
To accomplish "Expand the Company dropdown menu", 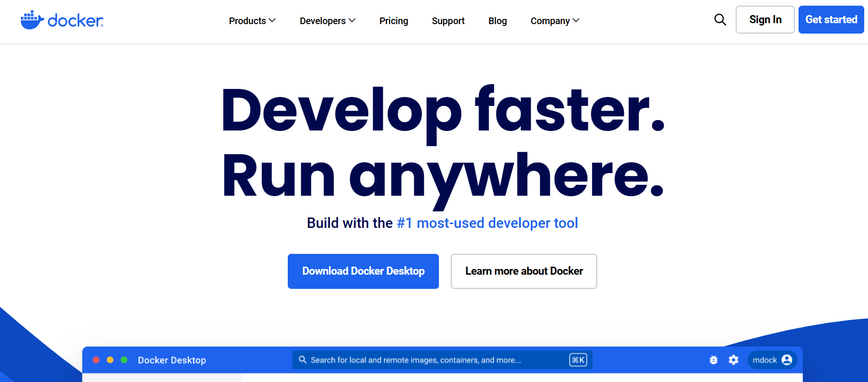I will 554,21.
